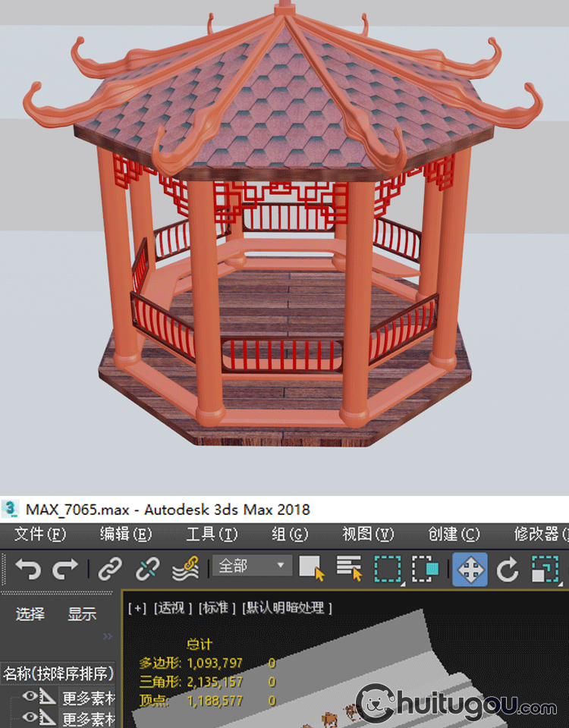Activate the Select and Link tool
Screen dimensions: 569x728
pos(110,569)
